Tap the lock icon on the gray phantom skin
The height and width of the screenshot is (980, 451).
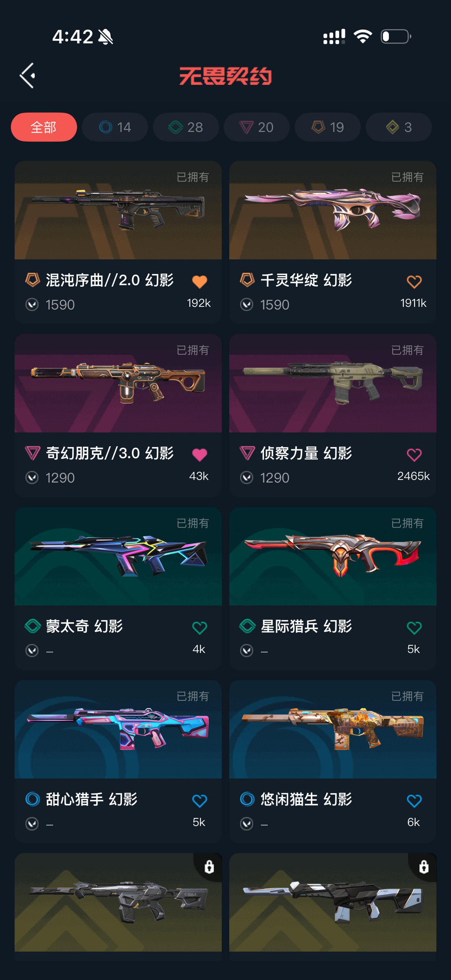click(209, 867)
